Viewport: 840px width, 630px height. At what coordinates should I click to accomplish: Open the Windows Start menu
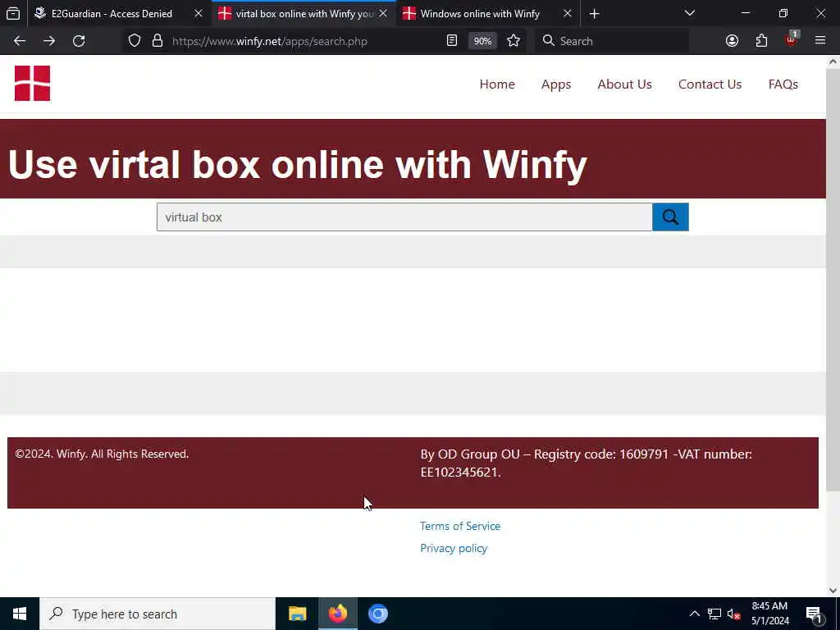20,614
